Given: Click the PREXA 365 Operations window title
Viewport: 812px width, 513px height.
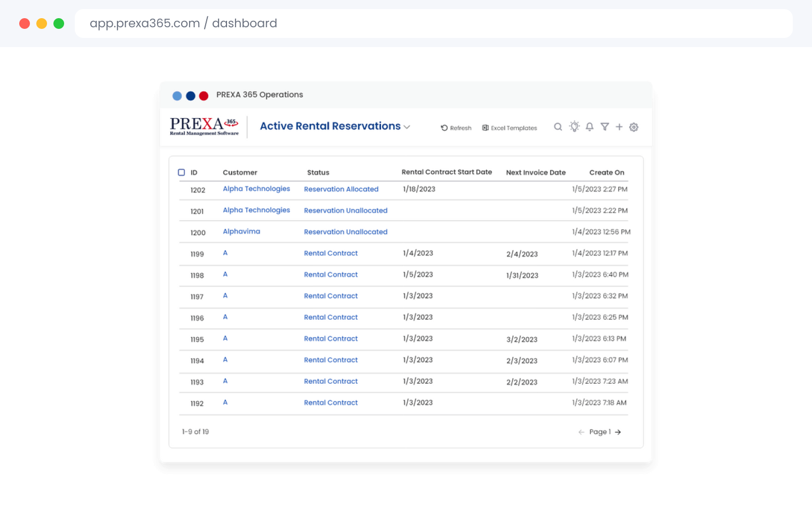Looking at the screenshot, I should point(260,95).
